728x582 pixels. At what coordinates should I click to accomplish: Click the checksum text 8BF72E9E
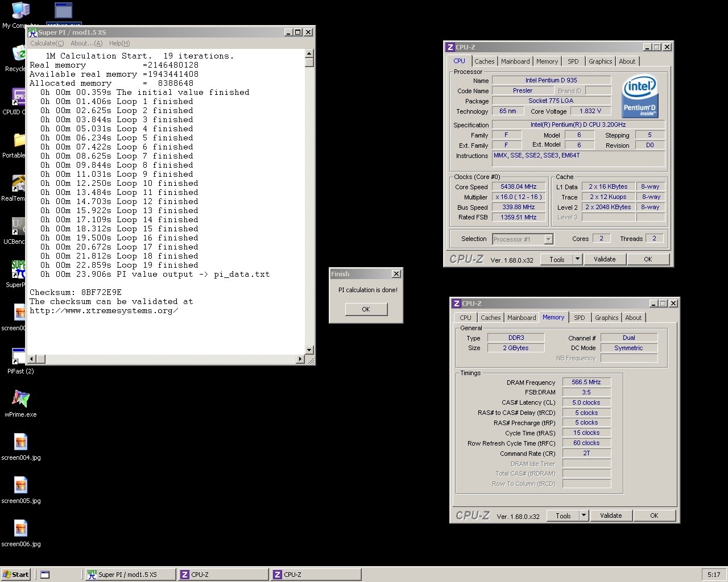tap(101, 292)
